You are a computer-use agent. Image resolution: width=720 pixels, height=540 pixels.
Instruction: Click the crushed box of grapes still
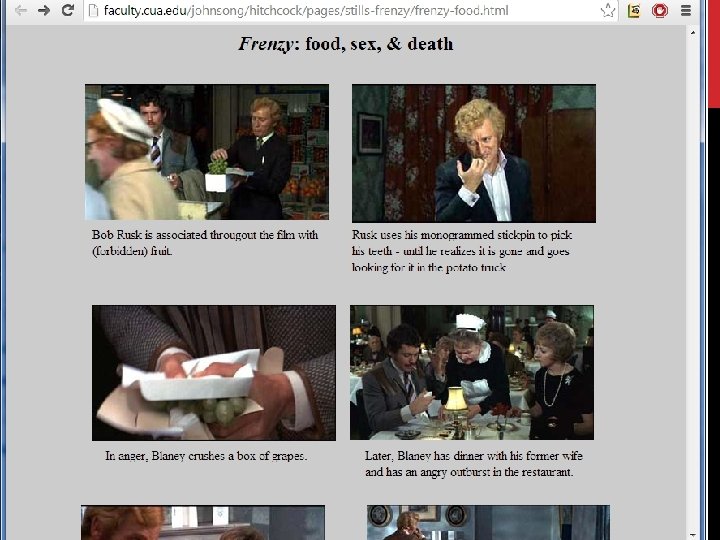point(214,373)
